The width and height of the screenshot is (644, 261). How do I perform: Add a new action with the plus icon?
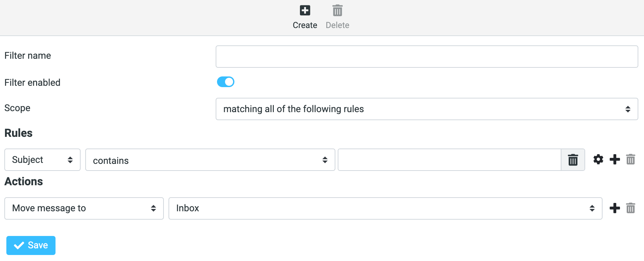tap(615, 208)
